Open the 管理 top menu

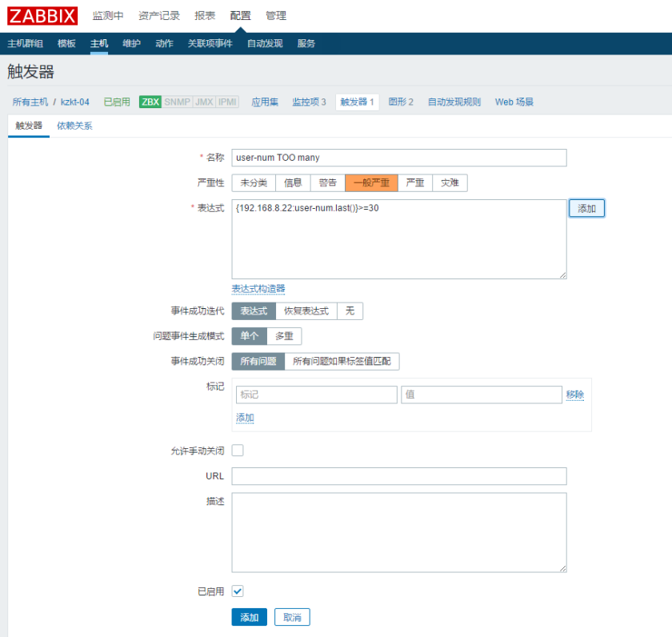[x=275, y=16]
